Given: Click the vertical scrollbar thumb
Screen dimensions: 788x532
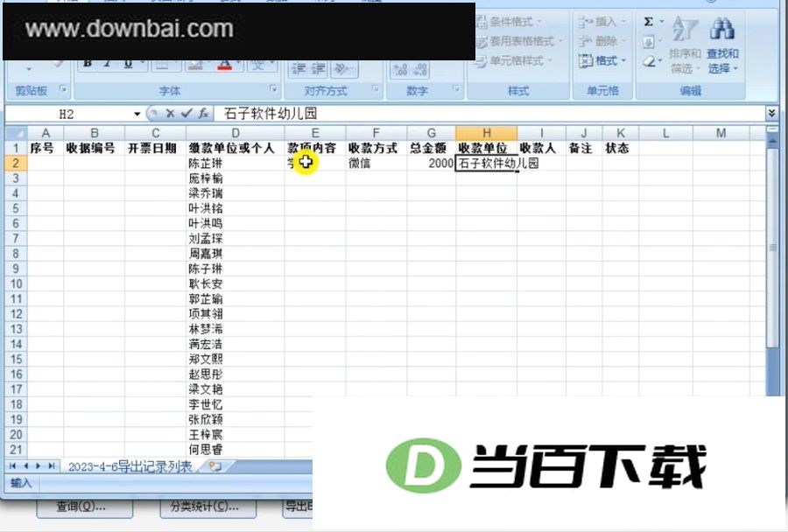Looking at the screenshot, I should pyautogui.click(x=772, y=247).
